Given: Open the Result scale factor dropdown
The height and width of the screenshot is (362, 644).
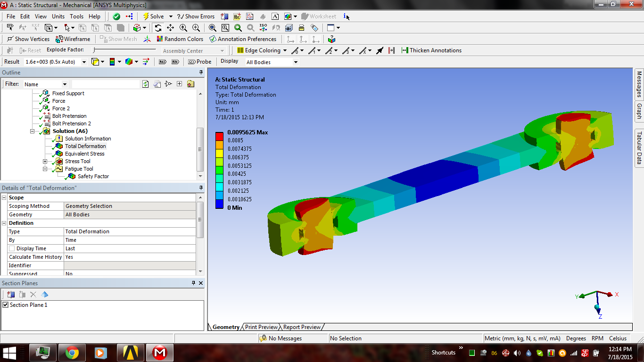Looking at the screenshot, I should click(84, 62).
